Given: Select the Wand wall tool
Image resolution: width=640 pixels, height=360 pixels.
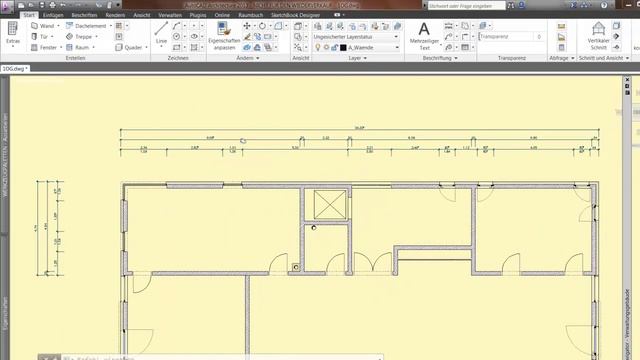Looking at the screenshot, I should click(43, 26).
